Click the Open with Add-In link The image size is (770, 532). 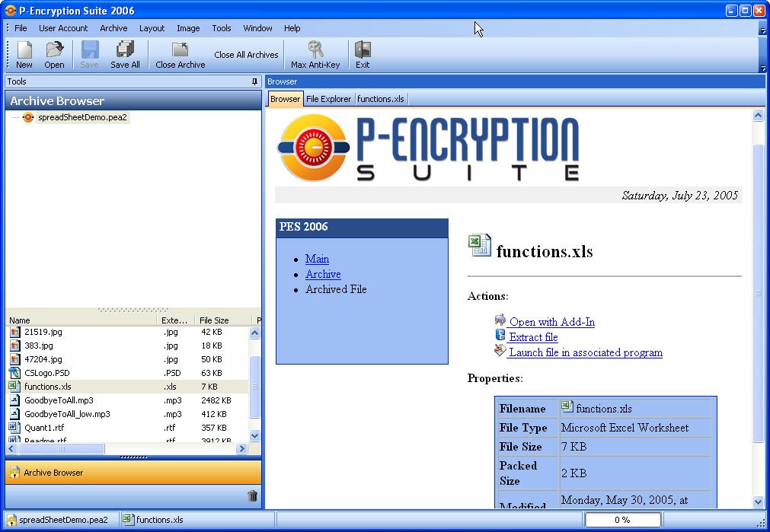pyautogui.click(x=552, y=322)
